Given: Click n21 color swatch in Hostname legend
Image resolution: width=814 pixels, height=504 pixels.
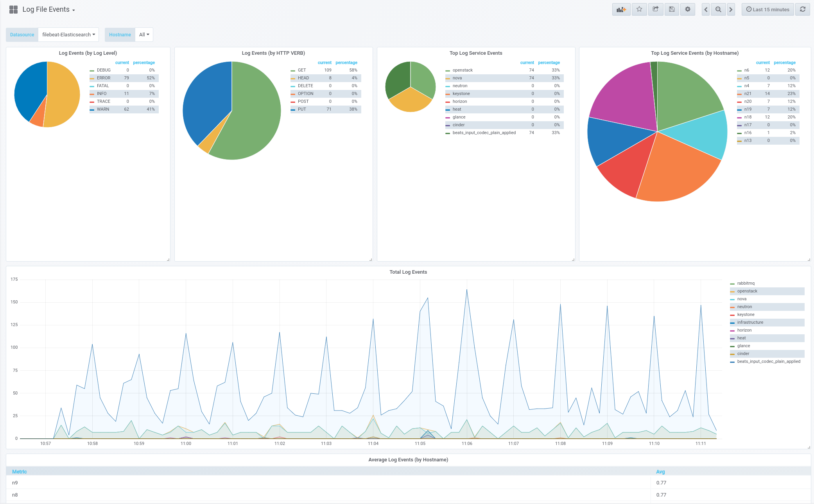Looking at the screenshot, I should coord(739,94).
